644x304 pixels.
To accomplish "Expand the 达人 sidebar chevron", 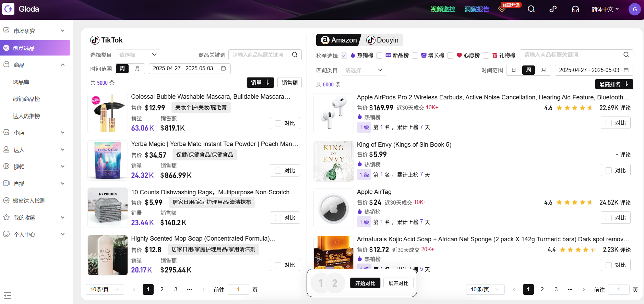I will click(x=63, y=150).
